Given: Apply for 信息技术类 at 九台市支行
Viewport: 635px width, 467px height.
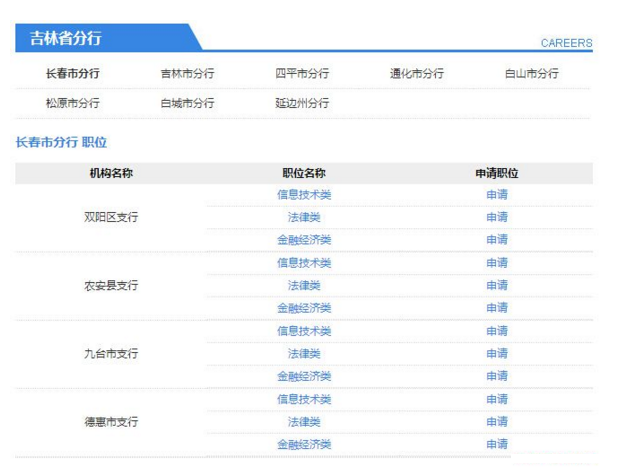Looking at the screenshot, I should point(497,331).
